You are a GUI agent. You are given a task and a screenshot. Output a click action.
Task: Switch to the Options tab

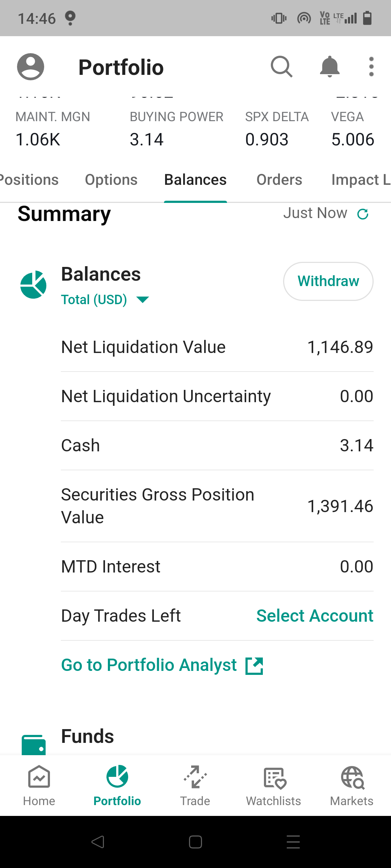point(111,180)
